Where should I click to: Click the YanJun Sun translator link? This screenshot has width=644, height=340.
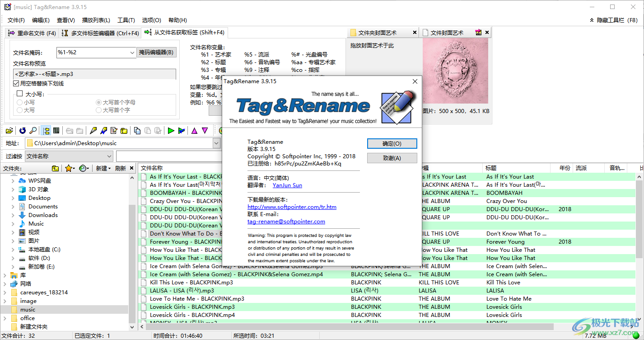287,185
